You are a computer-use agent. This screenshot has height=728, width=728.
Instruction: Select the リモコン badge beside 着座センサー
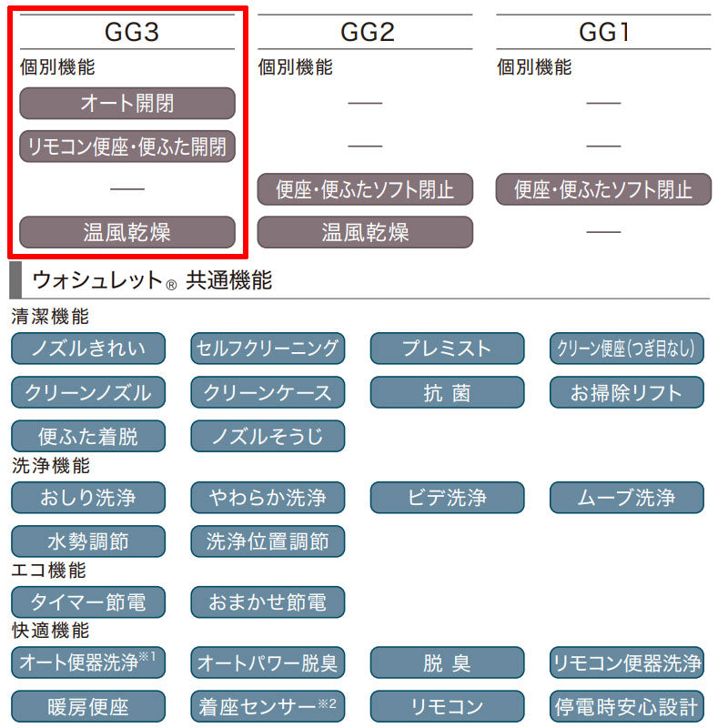click(x=447, y=707)
